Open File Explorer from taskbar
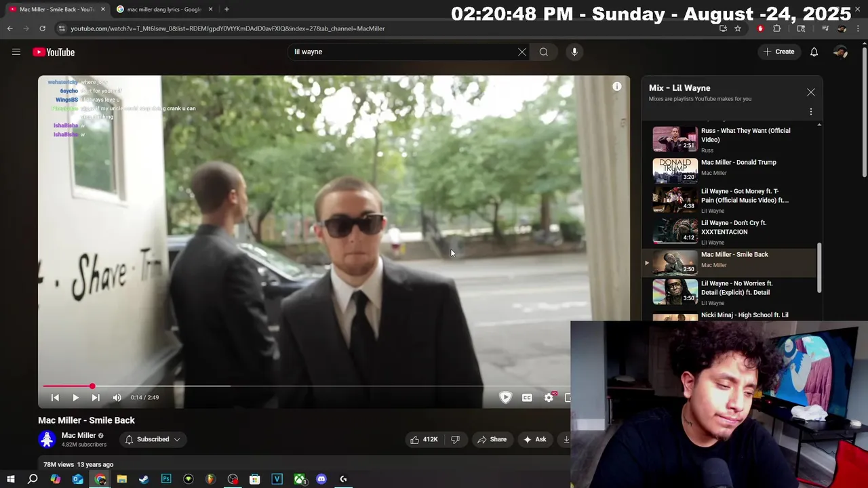 (122, 479)
